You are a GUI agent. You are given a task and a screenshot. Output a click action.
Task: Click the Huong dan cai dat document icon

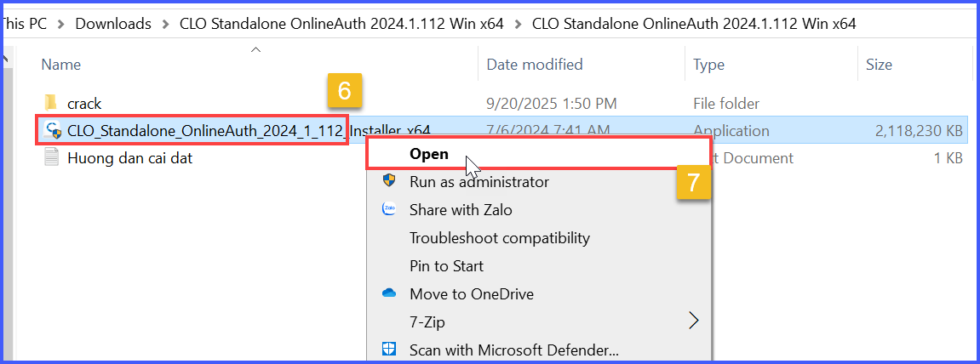tap(51, 157)
